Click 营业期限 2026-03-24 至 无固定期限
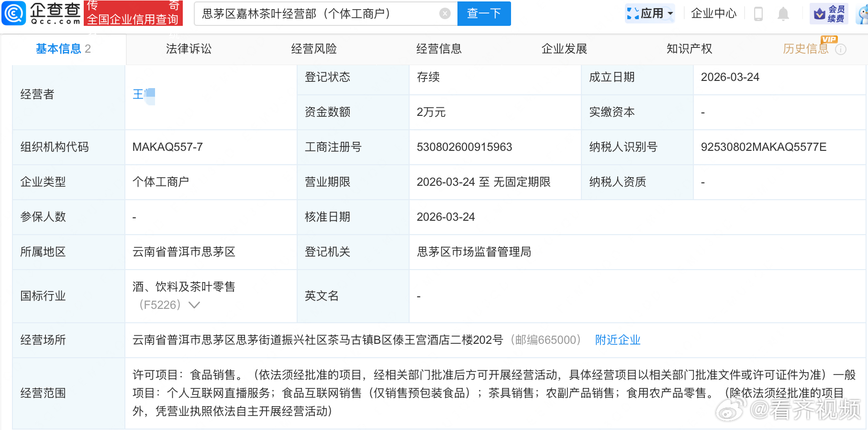The image size is (868, 430). click(484, 182)
